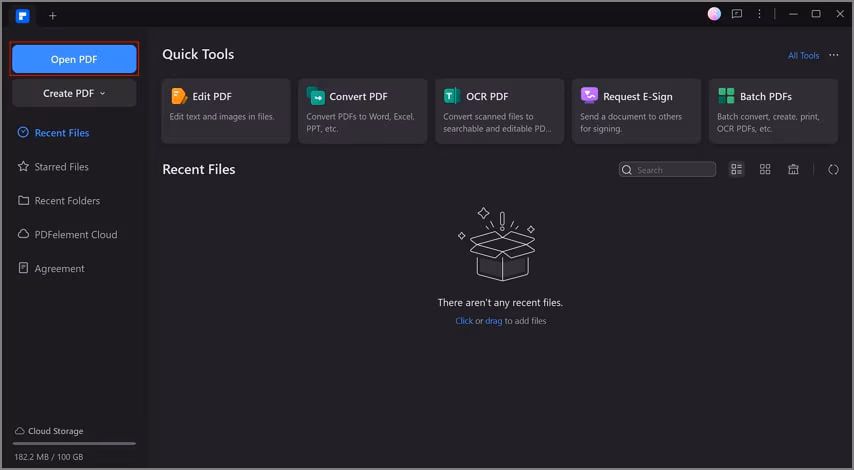Click the Open PDF button
The image size is (854, 470).
click(74, 60)
